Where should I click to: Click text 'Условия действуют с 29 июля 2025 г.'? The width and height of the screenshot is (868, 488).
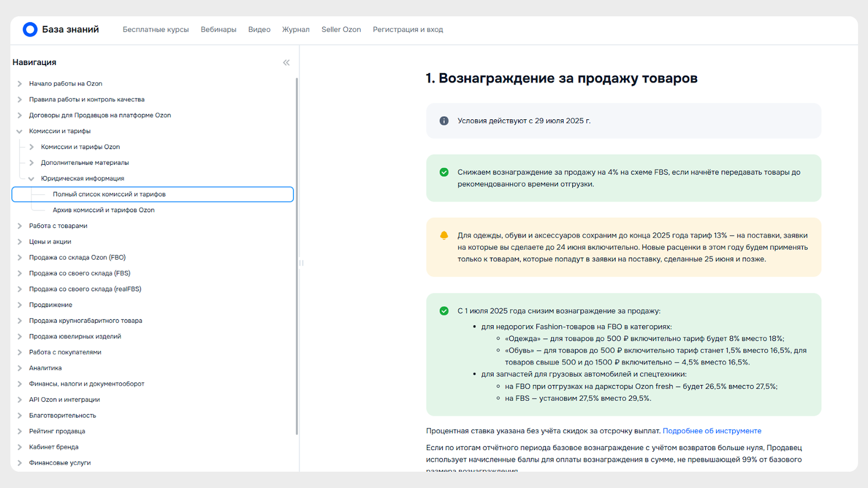point(524,121)
